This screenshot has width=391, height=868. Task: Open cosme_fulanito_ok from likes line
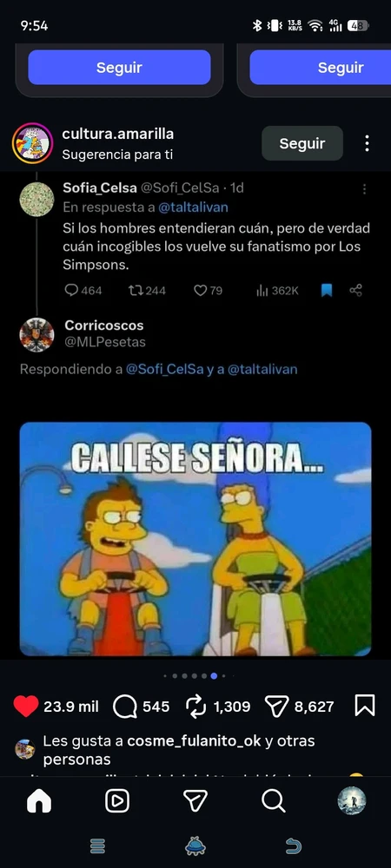click(x=194, y=740)
